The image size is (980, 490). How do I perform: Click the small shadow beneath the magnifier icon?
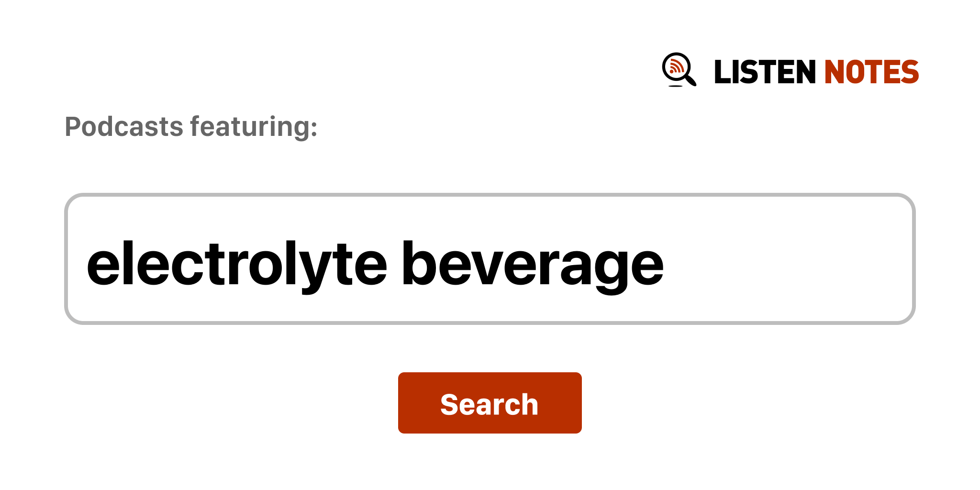[675, 86]
